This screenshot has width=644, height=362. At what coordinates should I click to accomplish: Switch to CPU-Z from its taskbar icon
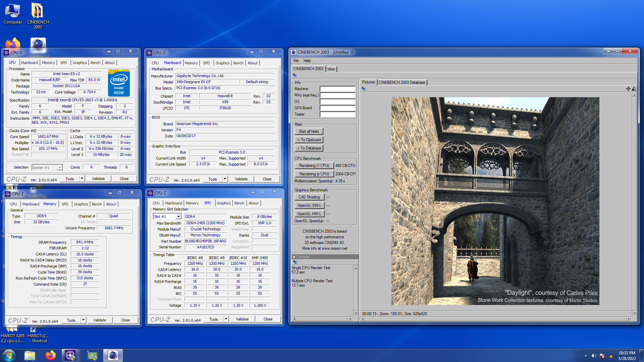(x=70, y=355)
